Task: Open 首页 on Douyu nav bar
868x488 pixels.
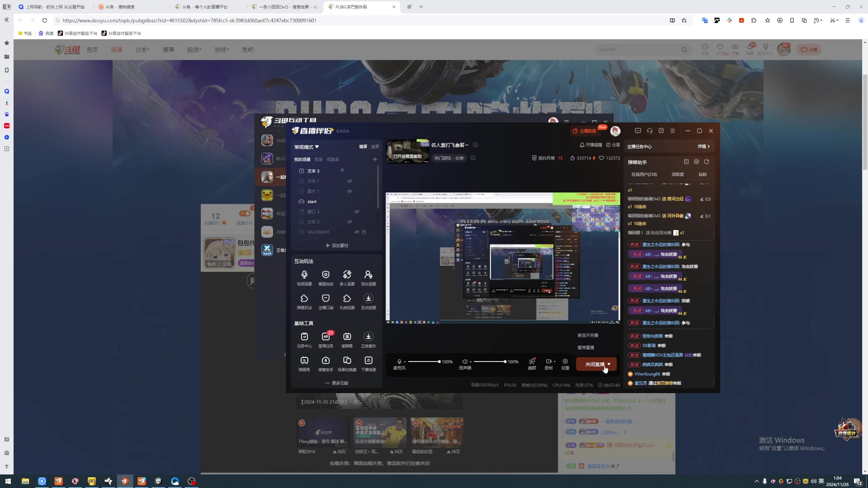Action: 92,50
